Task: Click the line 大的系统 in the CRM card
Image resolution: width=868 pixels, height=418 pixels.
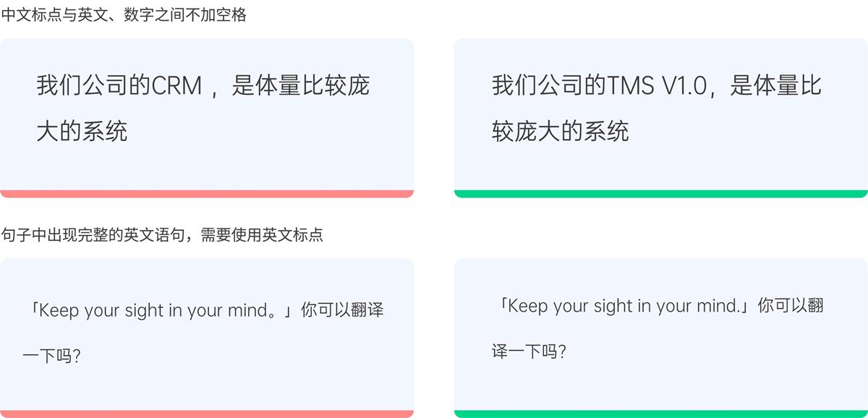Action: pyautogui.click(x=82, y=131)
